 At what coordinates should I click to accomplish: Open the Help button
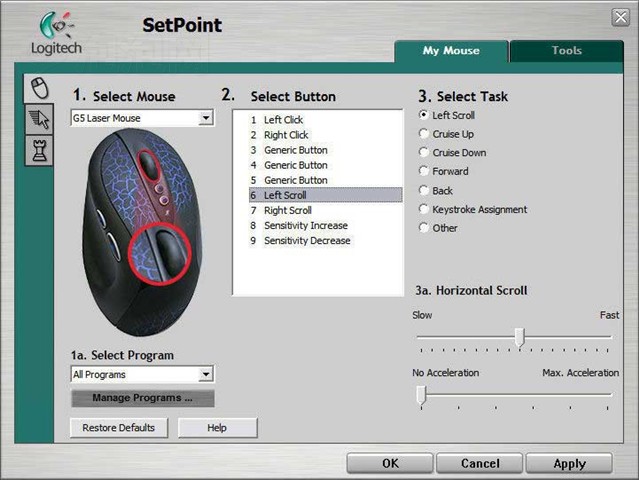tap(217, 428)
